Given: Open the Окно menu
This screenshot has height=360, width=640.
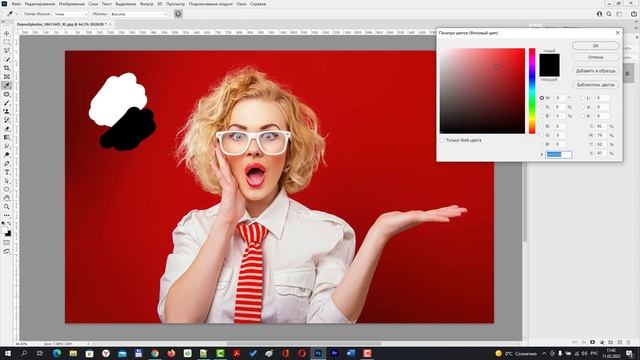Looking at the screenshot, I should click(241, 4).
